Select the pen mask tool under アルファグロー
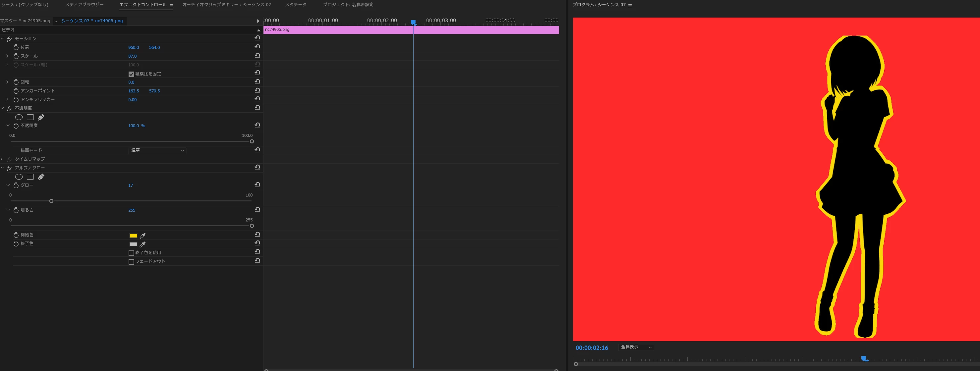Image resolution: width=980 pixels, height=371 pixels. tap(41, 177)
